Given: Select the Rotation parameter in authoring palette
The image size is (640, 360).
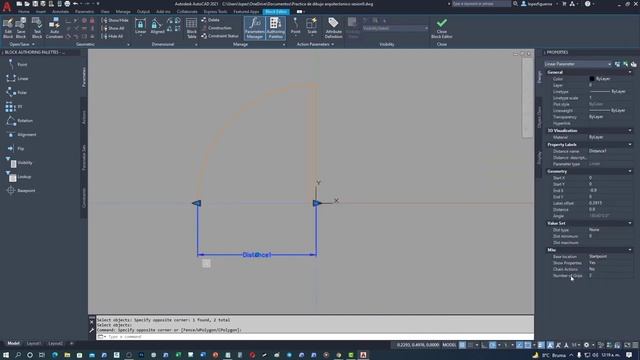Looking at the screenshot, I should [x=20, y=120].
